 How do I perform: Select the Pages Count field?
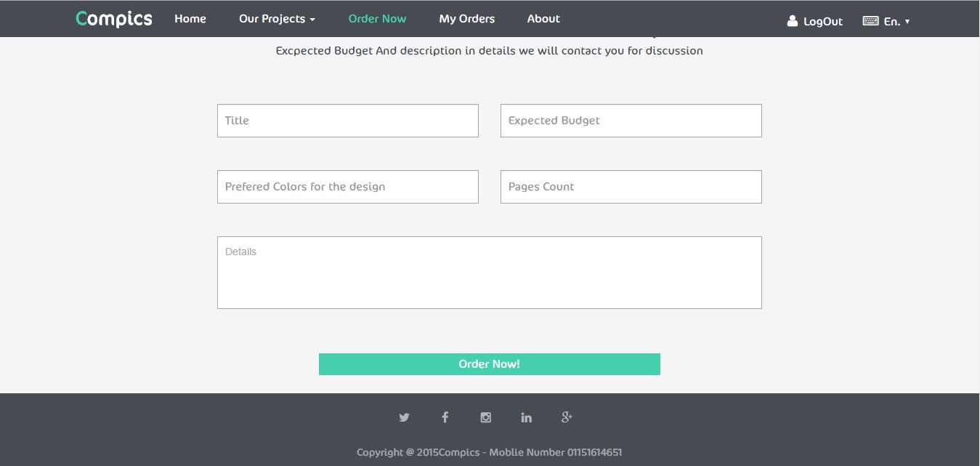click(631, 187)
